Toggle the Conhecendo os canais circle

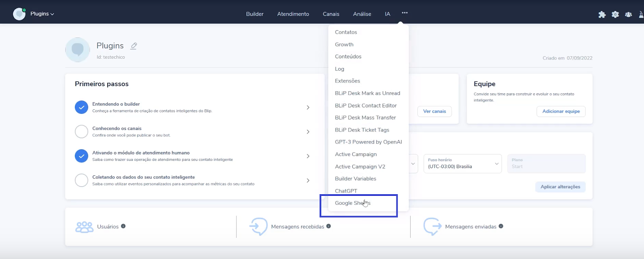click(x=81, y=132)
